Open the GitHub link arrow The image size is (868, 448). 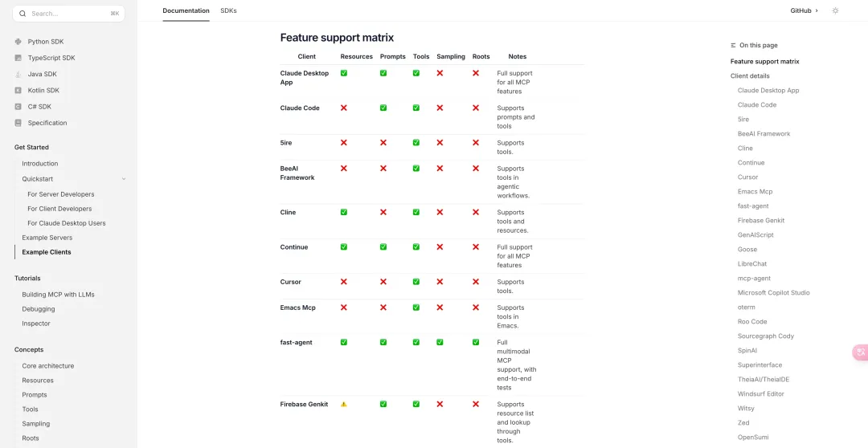pyautogui.click(x=817, y=10)
